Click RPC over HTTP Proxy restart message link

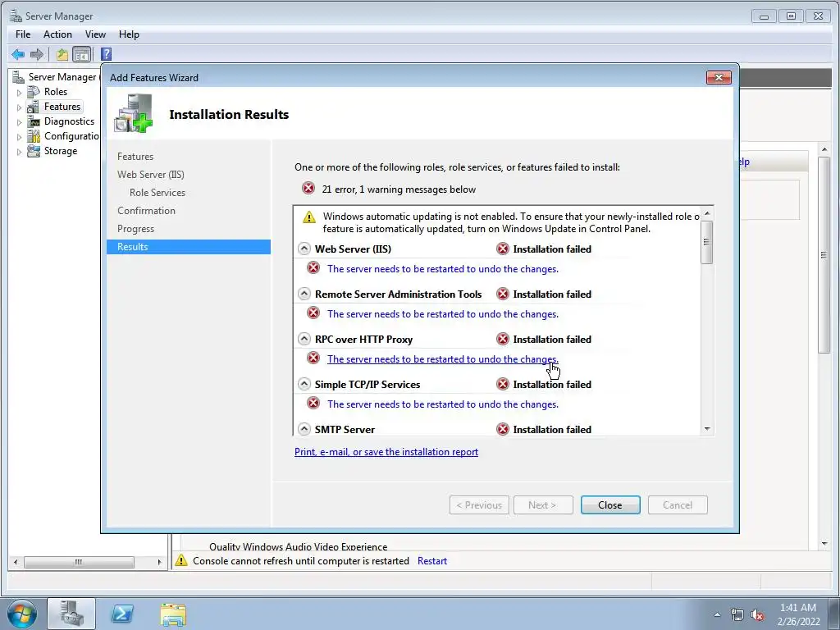tap(443, 359)
